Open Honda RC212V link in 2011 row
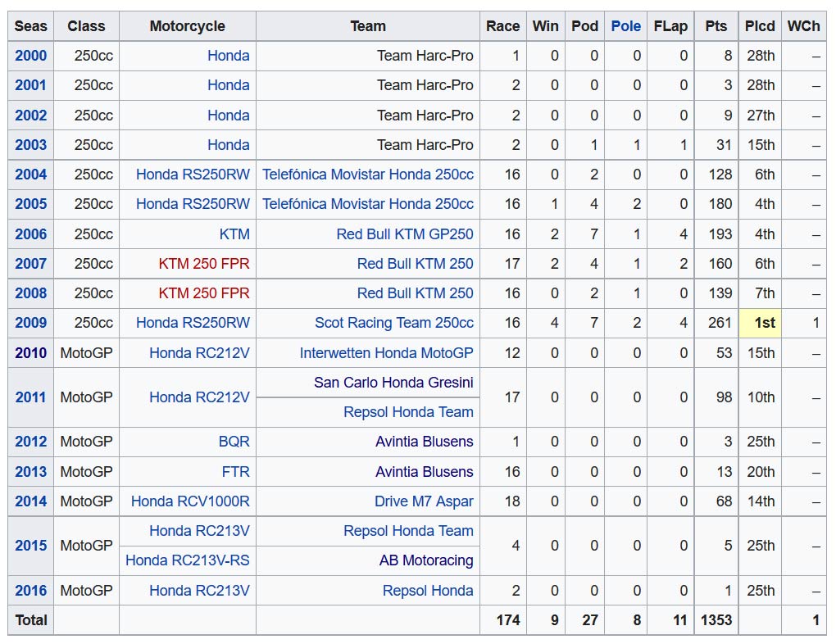The width and height of the screenshot is (836, 644). coord(199,397)
